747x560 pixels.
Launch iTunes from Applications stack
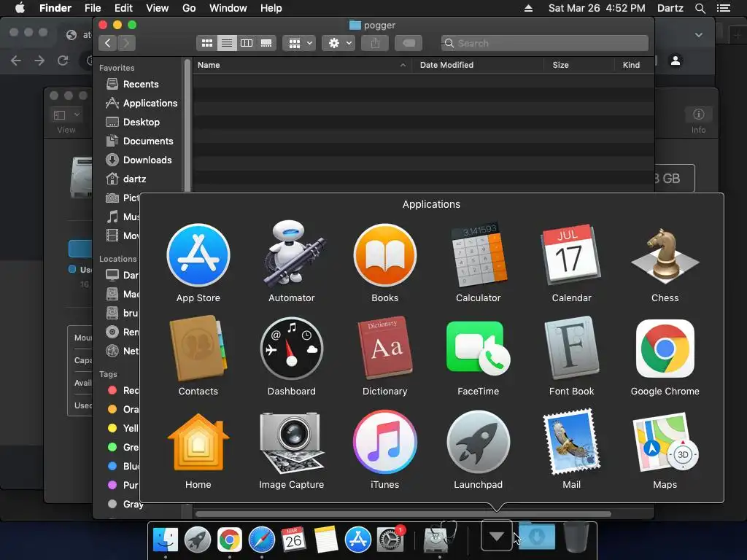385,443
